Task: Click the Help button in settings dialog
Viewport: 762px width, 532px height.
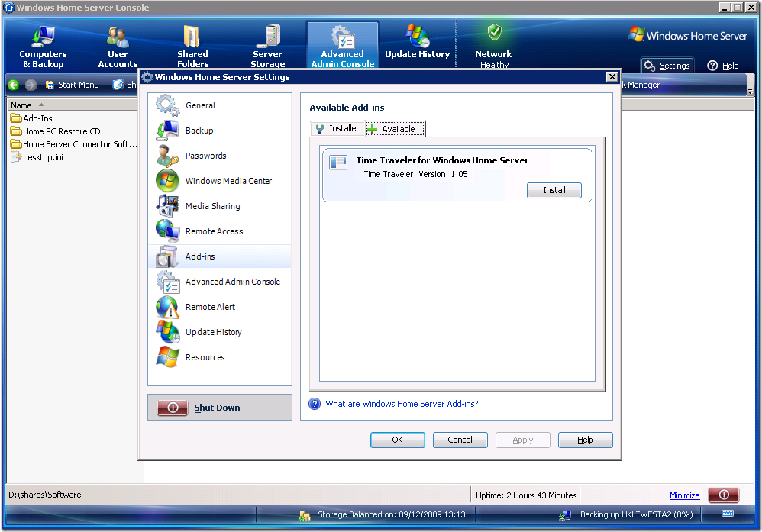Action: [x=585, y=440]
